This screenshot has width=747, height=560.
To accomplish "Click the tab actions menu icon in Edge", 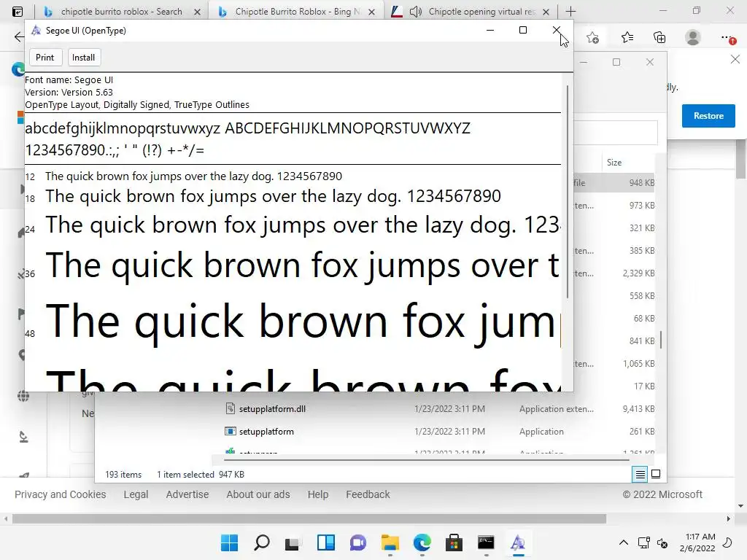I will pyautogui.click(x=18, y=12).
